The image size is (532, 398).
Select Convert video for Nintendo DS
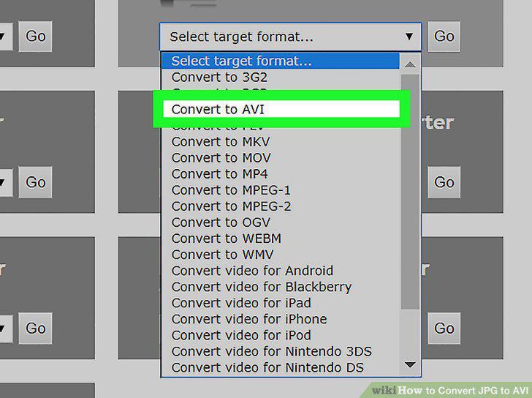pos(281,367)
